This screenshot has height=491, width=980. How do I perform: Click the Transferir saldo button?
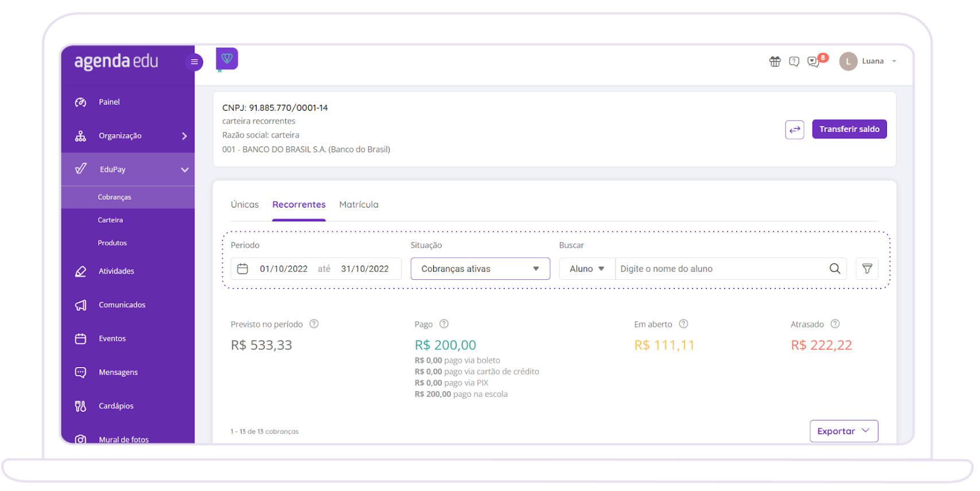pyautogui.click(x=849, y=129)
